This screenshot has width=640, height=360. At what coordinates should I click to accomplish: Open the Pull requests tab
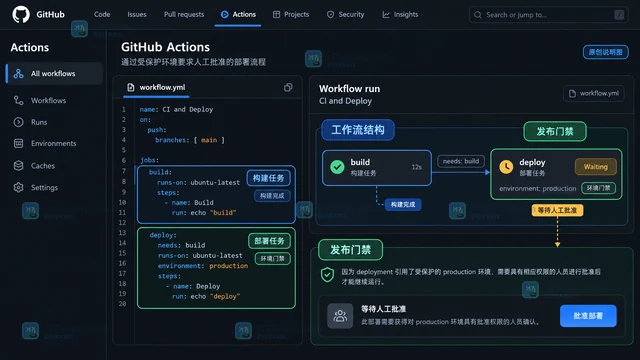pyautogui.click(x=184, y=14)
